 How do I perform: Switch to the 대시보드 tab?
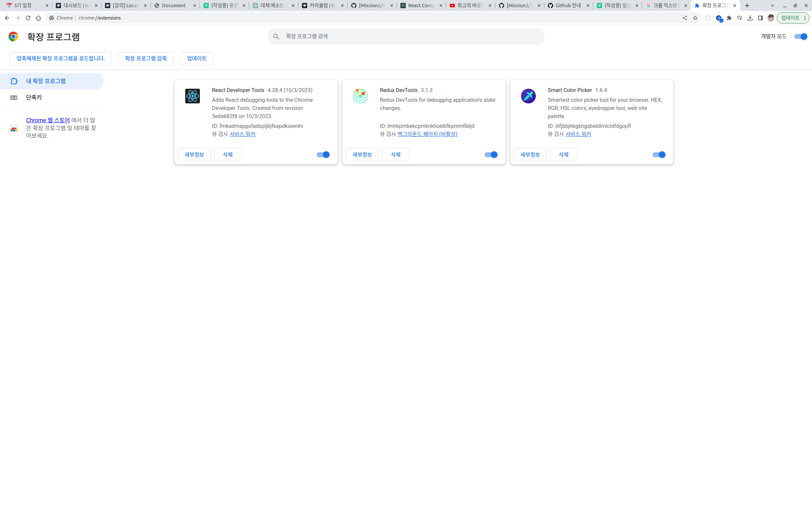(x=76, y=6)
